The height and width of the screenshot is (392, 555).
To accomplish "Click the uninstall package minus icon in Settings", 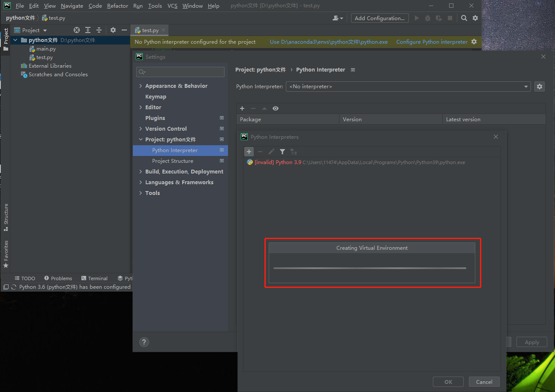I will coord(253,108).
